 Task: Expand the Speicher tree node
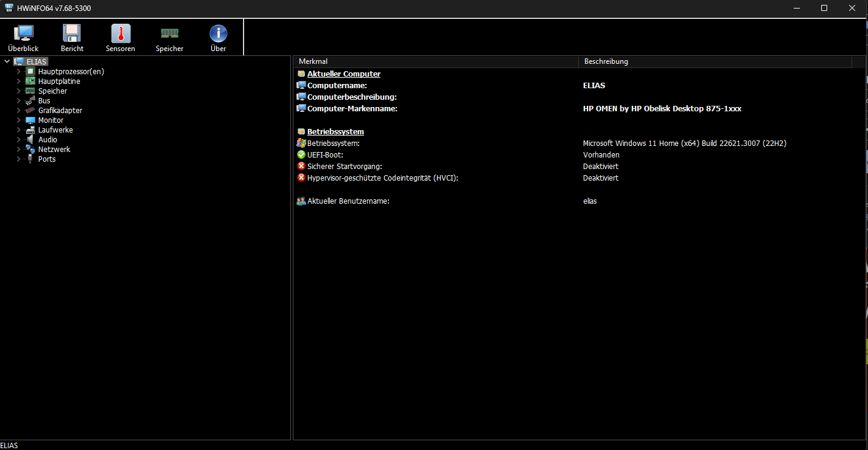(x=18, y=91)
